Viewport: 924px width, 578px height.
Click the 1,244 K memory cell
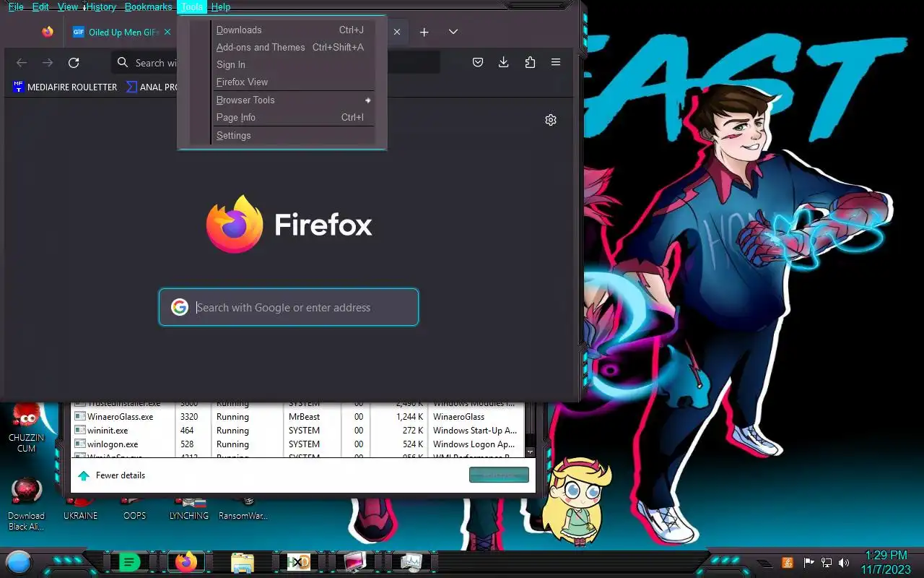[398, 417]
